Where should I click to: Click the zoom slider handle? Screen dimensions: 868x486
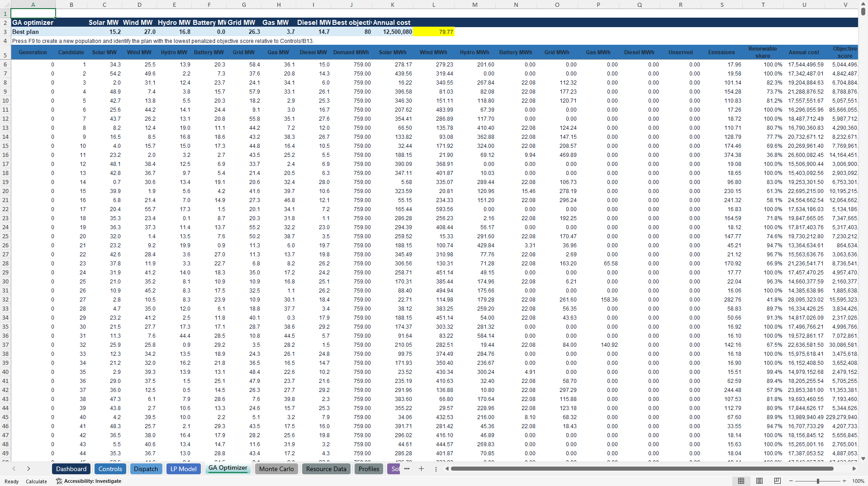(818, 481)
